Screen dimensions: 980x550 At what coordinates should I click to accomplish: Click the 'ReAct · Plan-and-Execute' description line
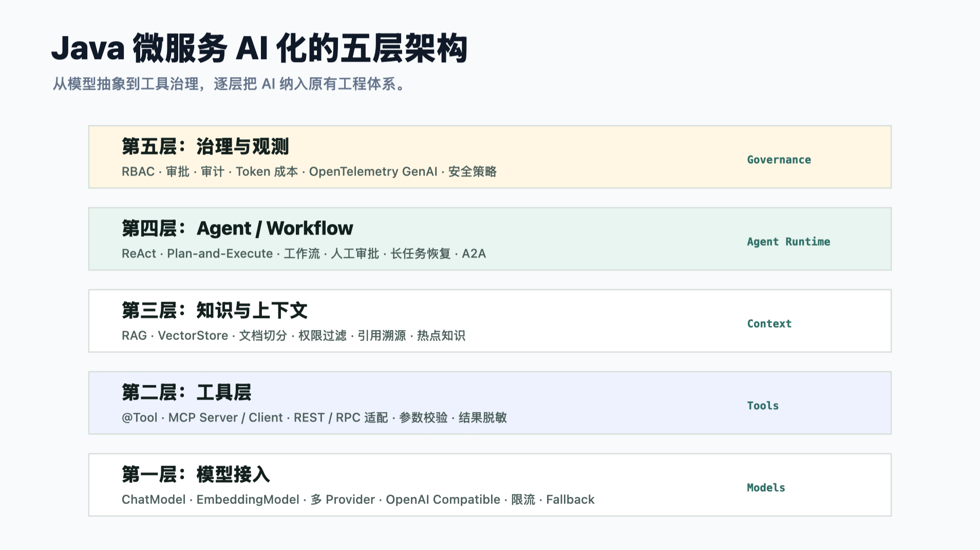tap(304, 253)
